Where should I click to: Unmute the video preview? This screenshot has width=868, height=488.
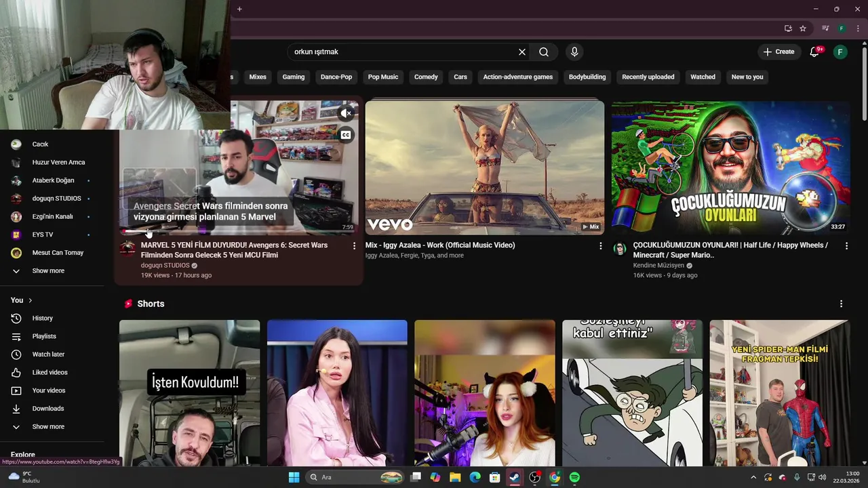[346, 113]
